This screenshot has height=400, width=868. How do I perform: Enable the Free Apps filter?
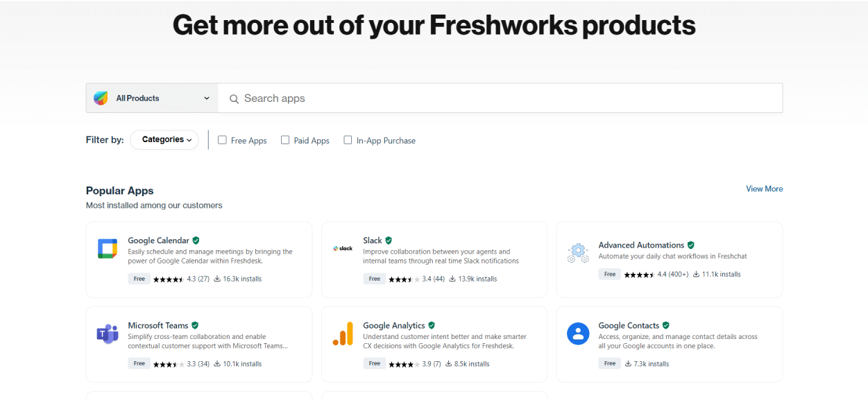[x=222, y=139]
